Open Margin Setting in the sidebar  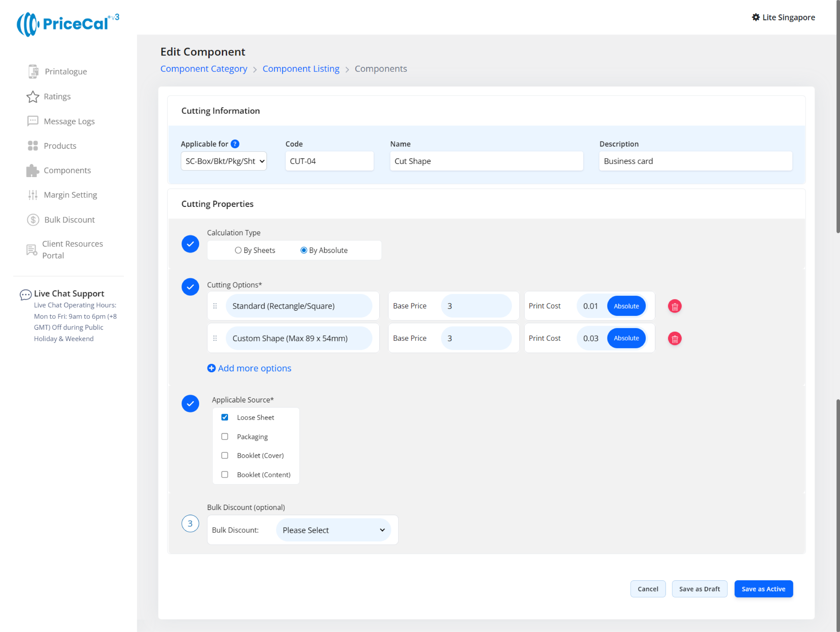pyautogui.click(x=70, y=195)
